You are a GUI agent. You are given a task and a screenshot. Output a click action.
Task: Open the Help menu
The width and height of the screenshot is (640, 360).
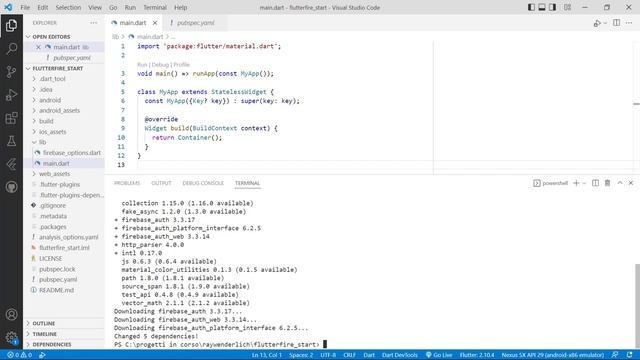180,7
